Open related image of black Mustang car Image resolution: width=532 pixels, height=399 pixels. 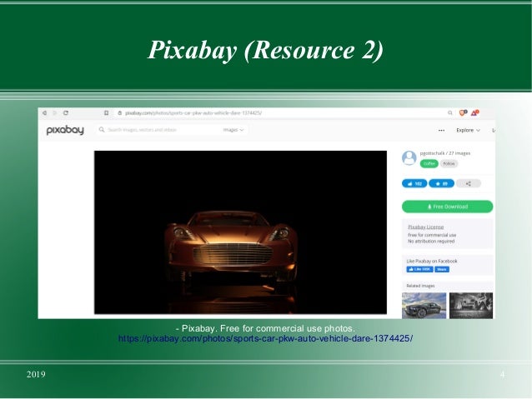point(424,306)
